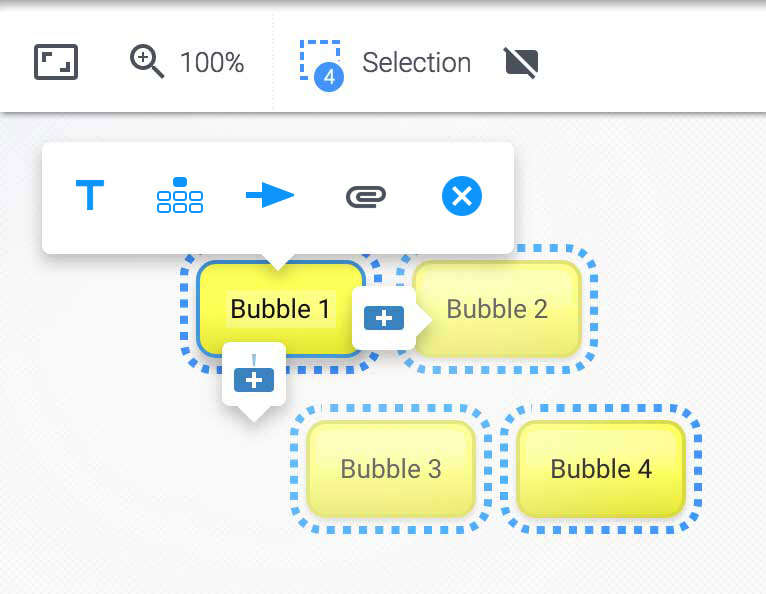Click the paperclip attachment icon
The height and width of the screenshot is (594, 766).
366,196
